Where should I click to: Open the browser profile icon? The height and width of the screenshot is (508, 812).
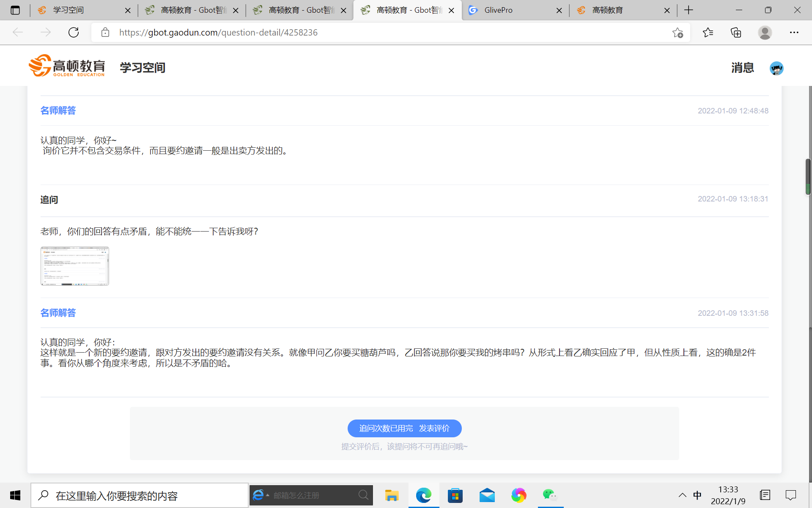click(765, 32)
